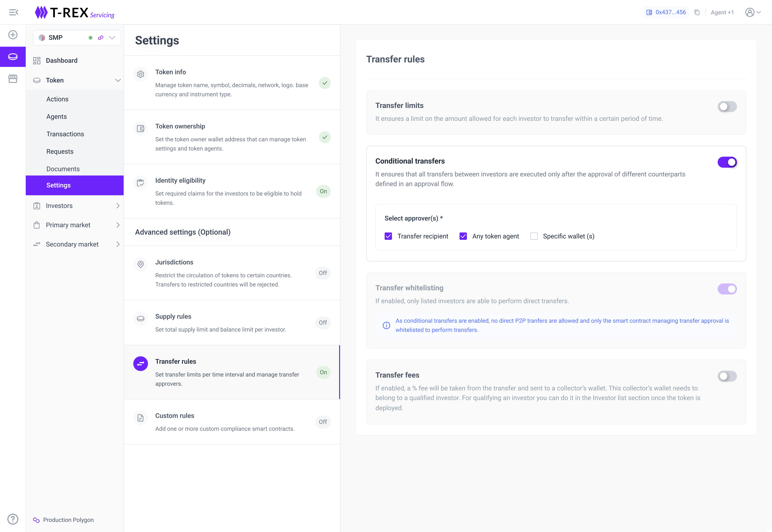Viewport: 772px width, 532px height.
Task: Click the Investors badge icon
Action: [x=37, y=206]
